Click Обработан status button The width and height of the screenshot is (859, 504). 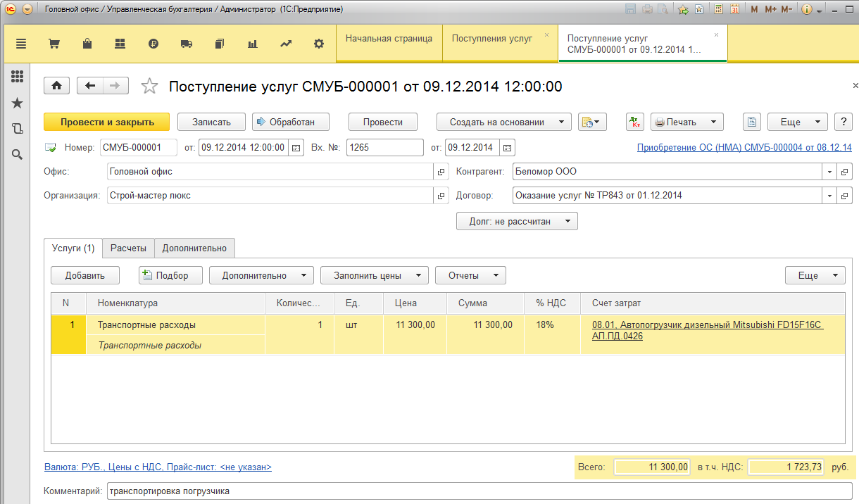click(x=292, y=122)
